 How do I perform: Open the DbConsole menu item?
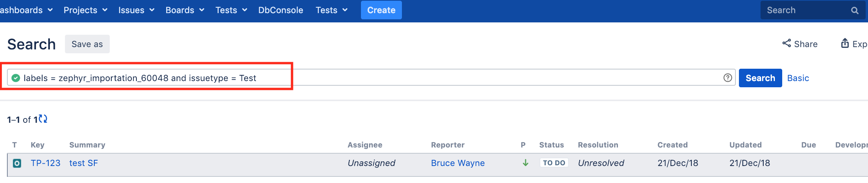(281, 10)
